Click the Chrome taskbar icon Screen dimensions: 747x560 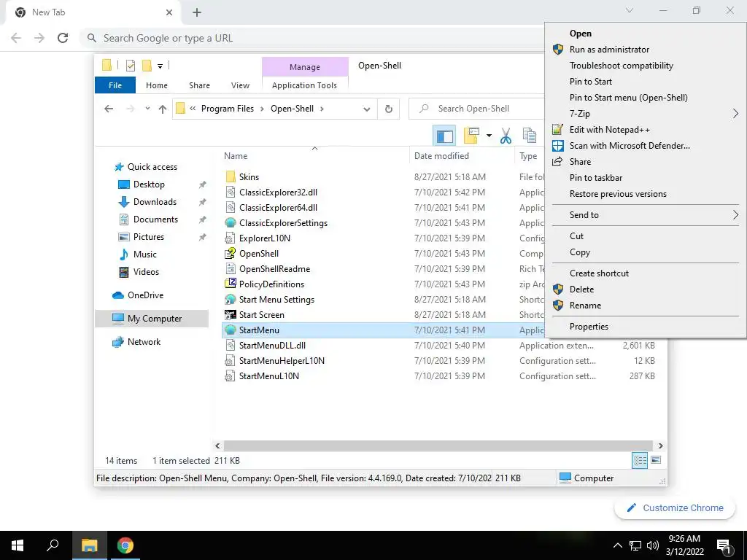click(125, 545)
